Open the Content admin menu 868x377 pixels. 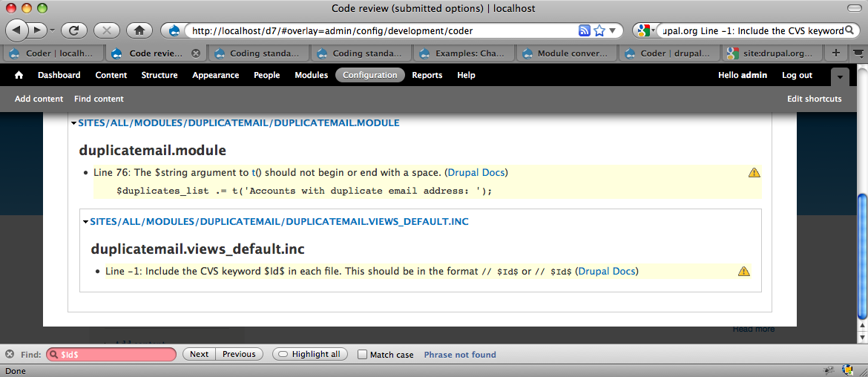click(111, 75)
